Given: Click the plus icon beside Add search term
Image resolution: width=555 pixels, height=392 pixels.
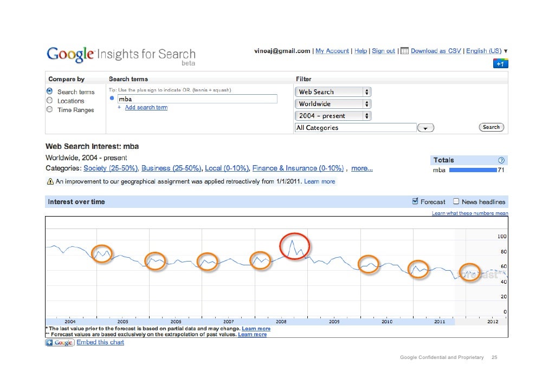Looking at the screenshot, I should (119, 108).
